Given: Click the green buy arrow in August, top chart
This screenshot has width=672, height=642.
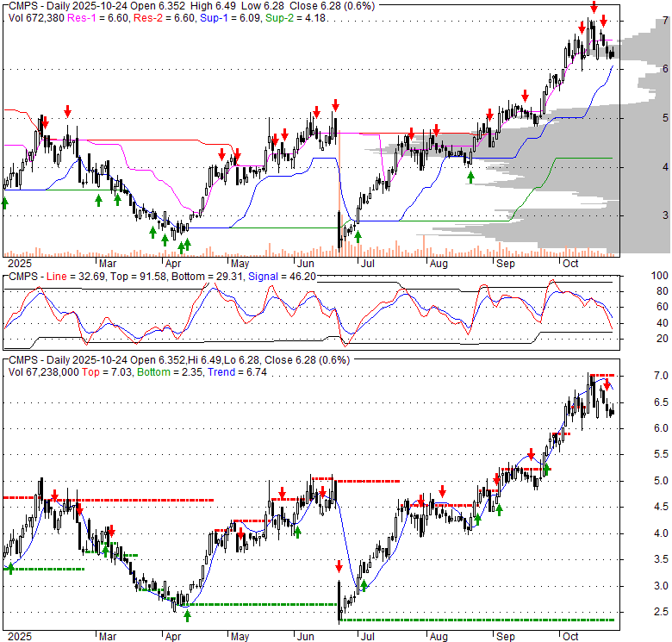Looking at the screenshot, I should (470, 177).
